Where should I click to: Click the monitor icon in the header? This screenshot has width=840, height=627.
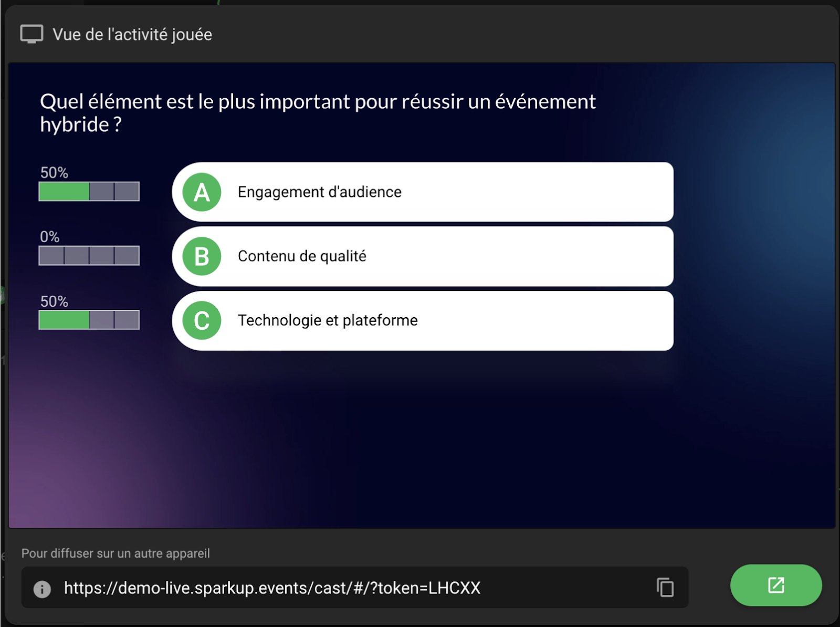click(x=31, y=34)
